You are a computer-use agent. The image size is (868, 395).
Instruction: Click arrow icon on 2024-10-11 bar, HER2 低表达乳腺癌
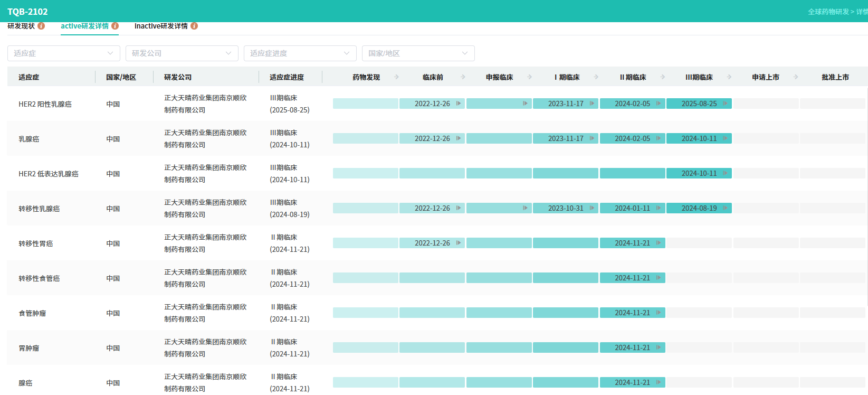tap(725, 173)
